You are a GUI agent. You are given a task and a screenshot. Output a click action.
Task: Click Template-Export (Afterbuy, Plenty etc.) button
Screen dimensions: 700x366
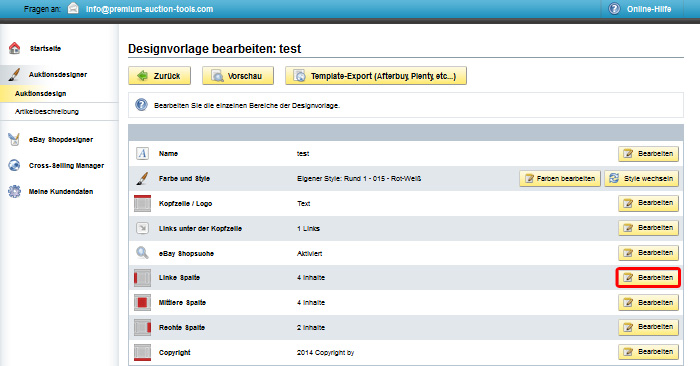(376, 76)
